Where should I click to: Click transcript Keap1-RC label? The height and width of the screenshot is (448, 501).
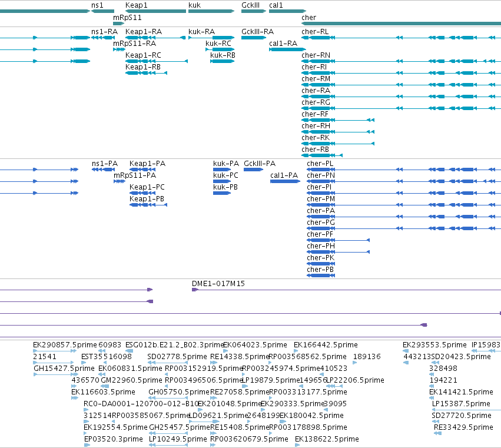pos(143,55)
